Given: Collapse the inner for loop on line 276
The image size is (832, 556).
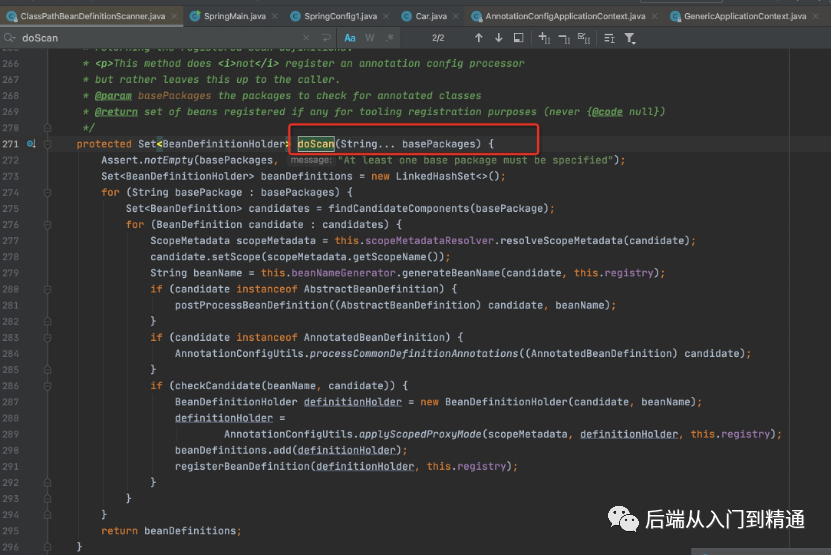Looking at the screenshot, I should pyautogui.click(x=47, y=225).
